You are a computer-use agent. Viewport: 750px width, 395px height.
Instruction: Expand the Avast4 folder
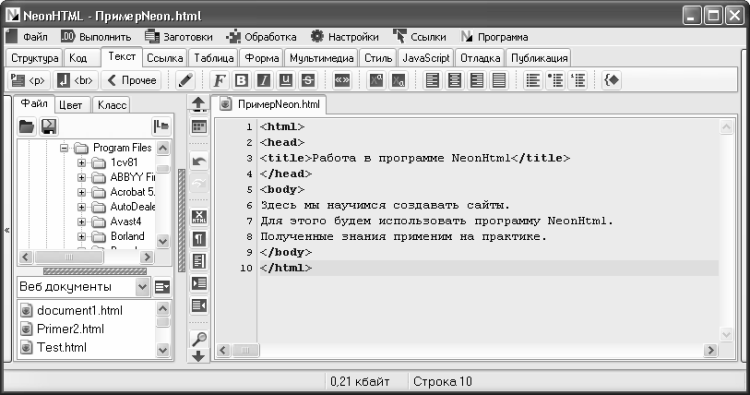coord(82,222)
